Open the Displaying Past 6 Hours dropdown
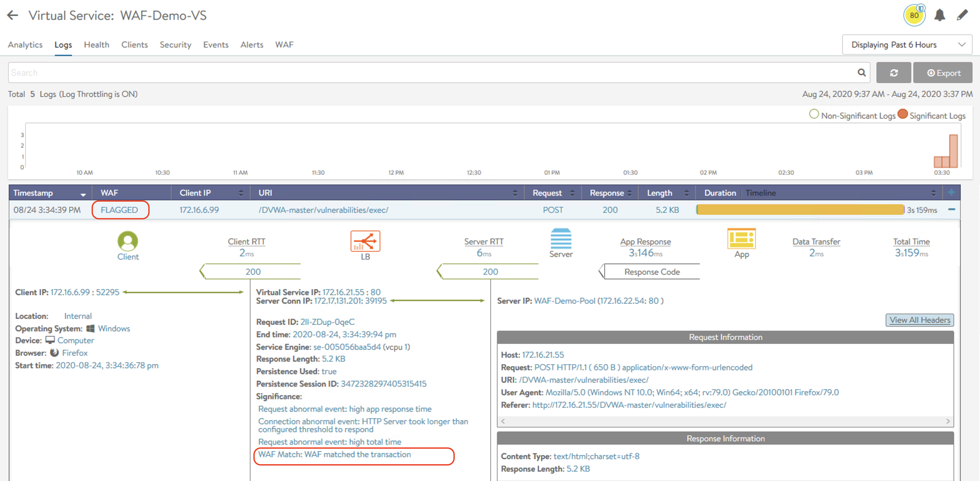This screenshot has height=481, width=980. pos(907,45)
